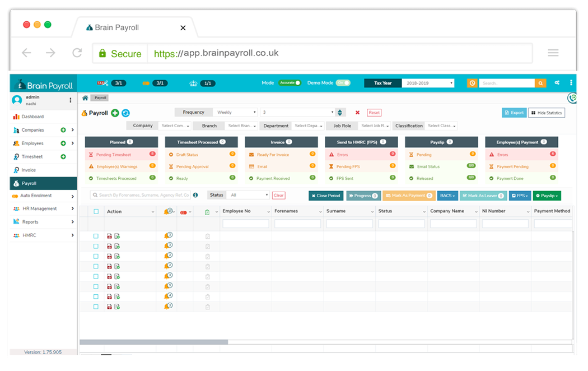
Task: Add a new timesheet with plus icon
Action: tap(63, 157)
